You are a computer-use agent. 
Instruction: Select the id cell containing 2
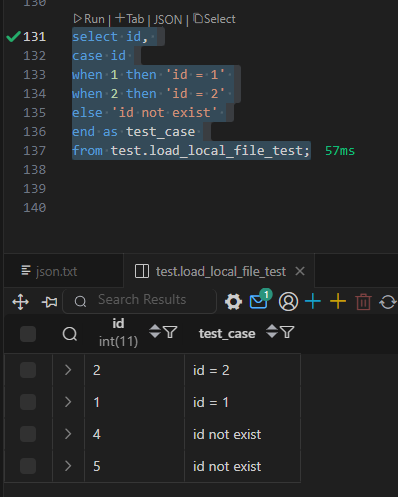(134, 370)
